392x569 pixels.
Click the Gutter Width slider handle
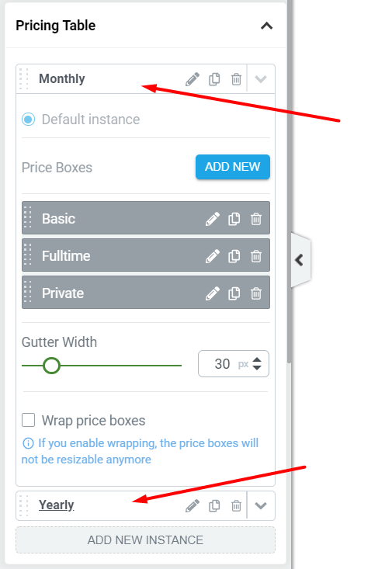tap(51, 366)
